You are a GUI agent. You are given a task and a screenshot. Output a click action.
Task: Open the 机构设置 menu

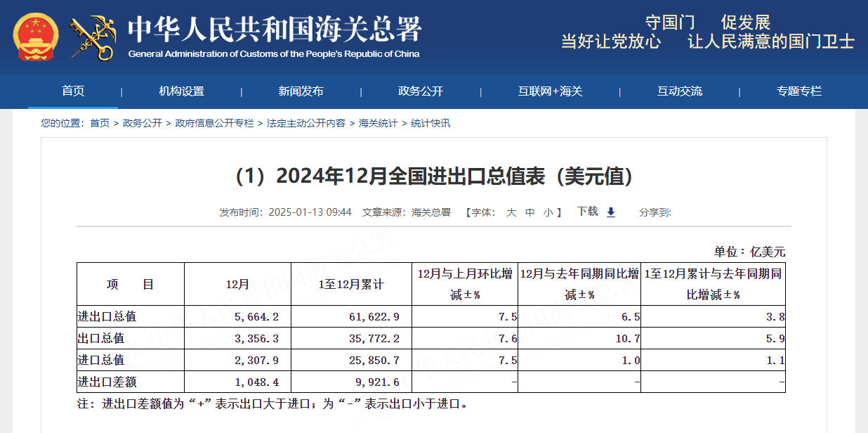point(181,91)
